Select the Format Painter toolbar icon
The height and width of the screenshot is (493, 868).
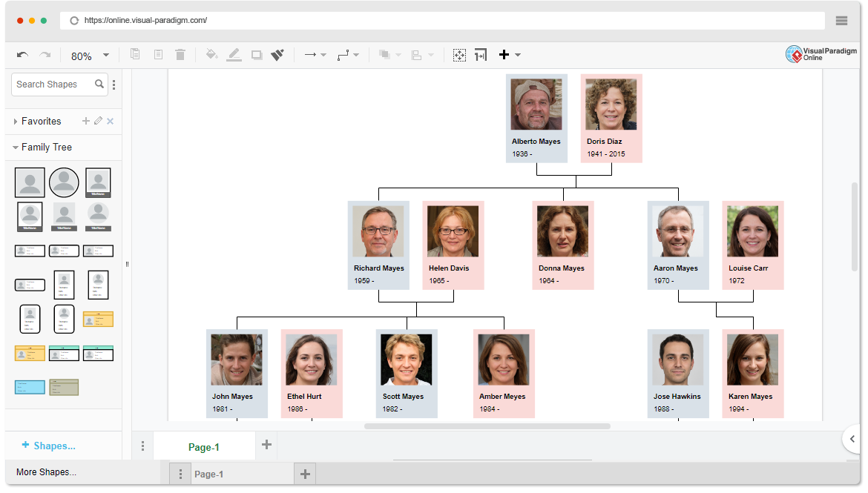pos(277,54)
